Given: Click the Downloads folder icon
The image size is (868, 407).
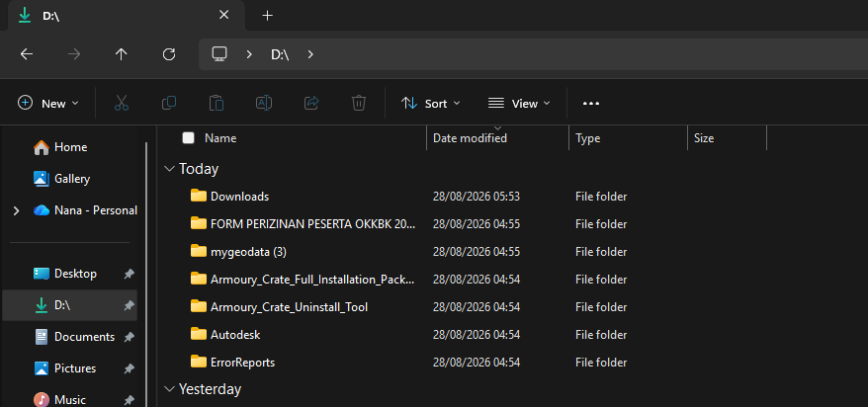Looking at the screenshot, I should tap(198, 196).
